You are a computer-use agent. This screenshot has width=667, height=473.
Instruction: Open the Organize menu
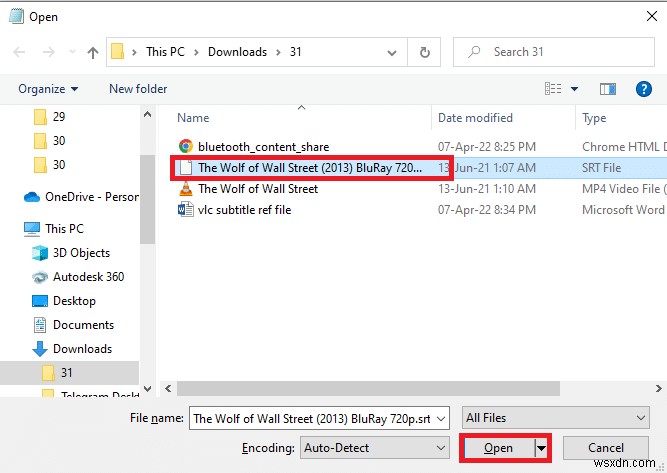click(48, 89)
